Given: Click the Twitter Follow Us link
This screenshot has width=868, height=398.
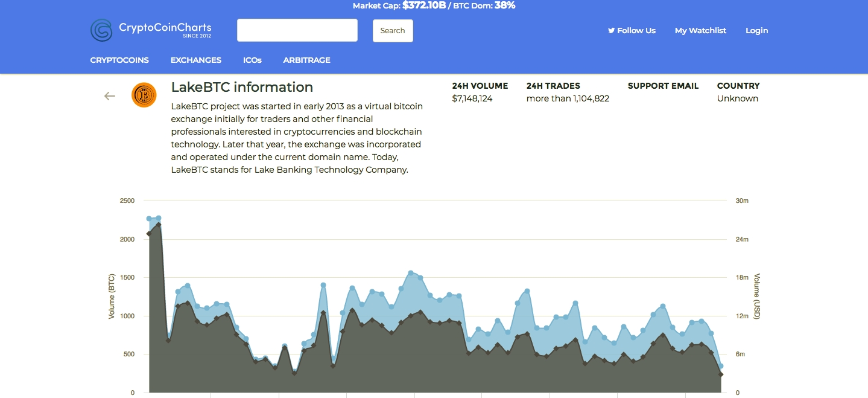Looking at the screenshot, I should click(x=632, y=30).
